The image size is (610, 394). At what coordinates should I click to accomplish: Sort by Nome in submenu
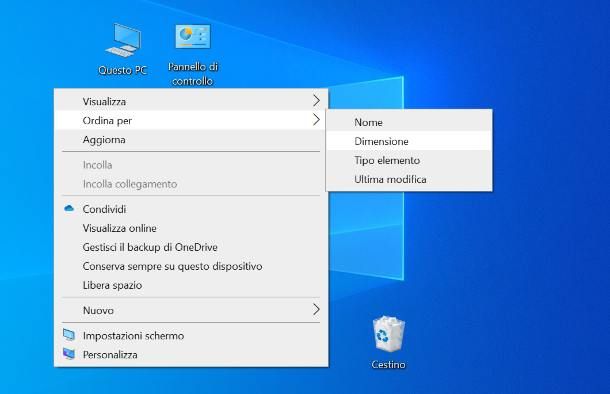[409, 122]
